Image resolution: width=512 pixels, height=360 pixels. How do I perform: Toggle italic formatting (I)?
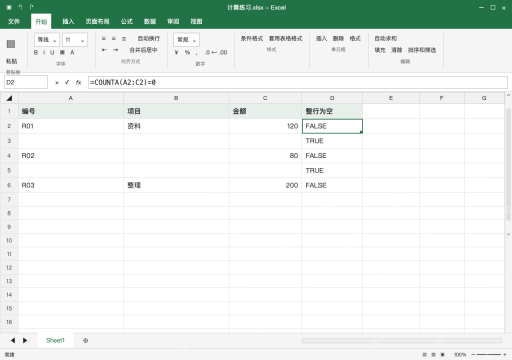click(44, 52)
